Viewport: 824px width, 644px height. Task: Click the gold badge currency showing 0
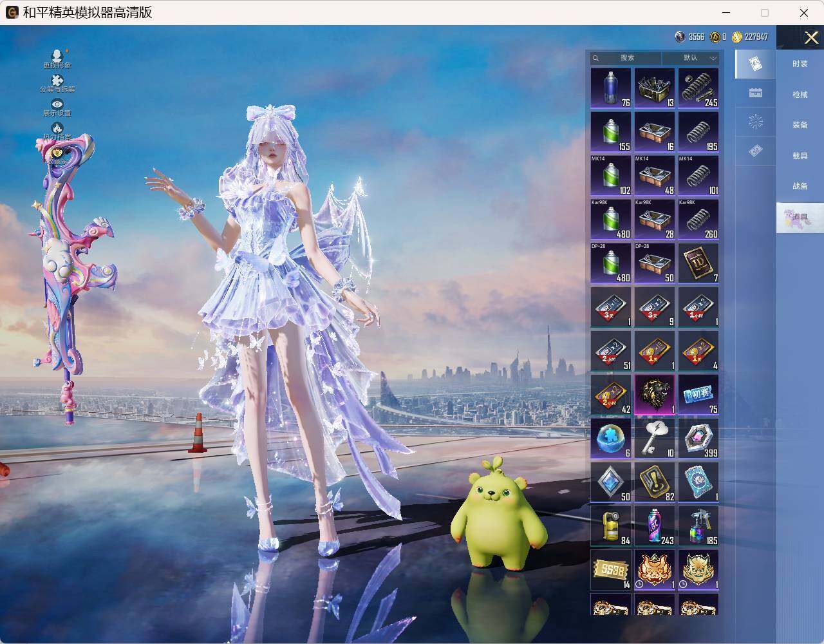[718, 37]
